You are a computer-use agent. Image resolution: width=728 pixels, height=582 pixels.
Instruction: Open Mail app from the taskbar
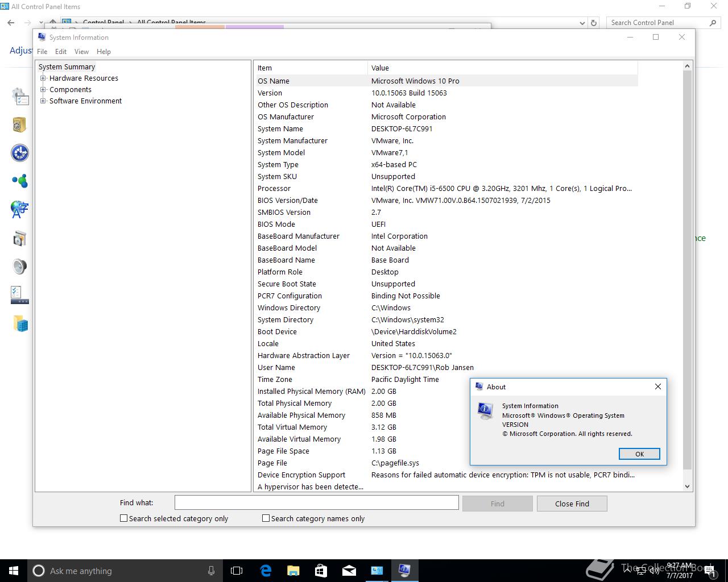[x=349, y=571]
